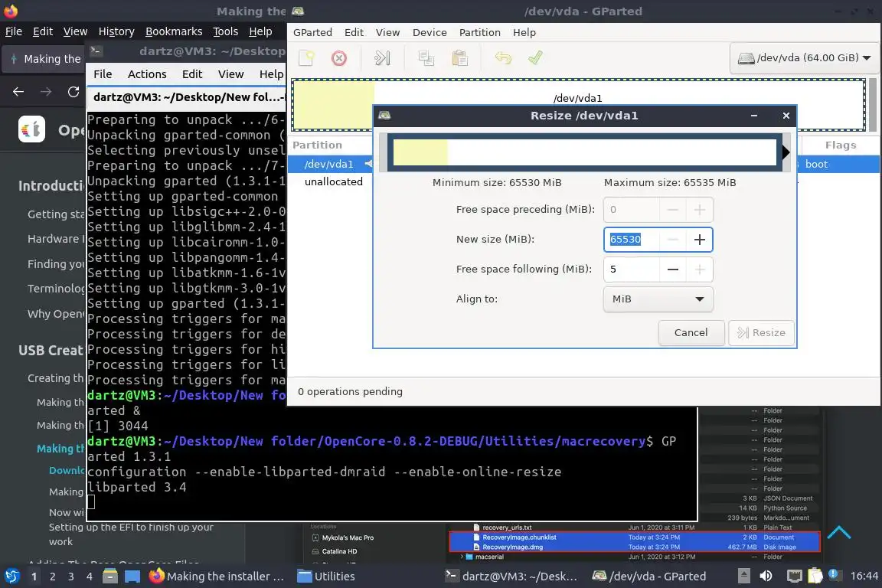
Task: Select terminal tab dartz@VM3: ~/Desktop/New fol...
Action: point(187,97)
